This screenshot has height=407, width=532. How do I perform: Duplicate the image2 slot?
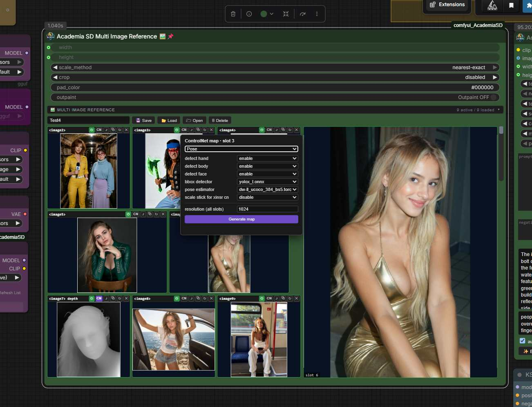click(113, 130)
